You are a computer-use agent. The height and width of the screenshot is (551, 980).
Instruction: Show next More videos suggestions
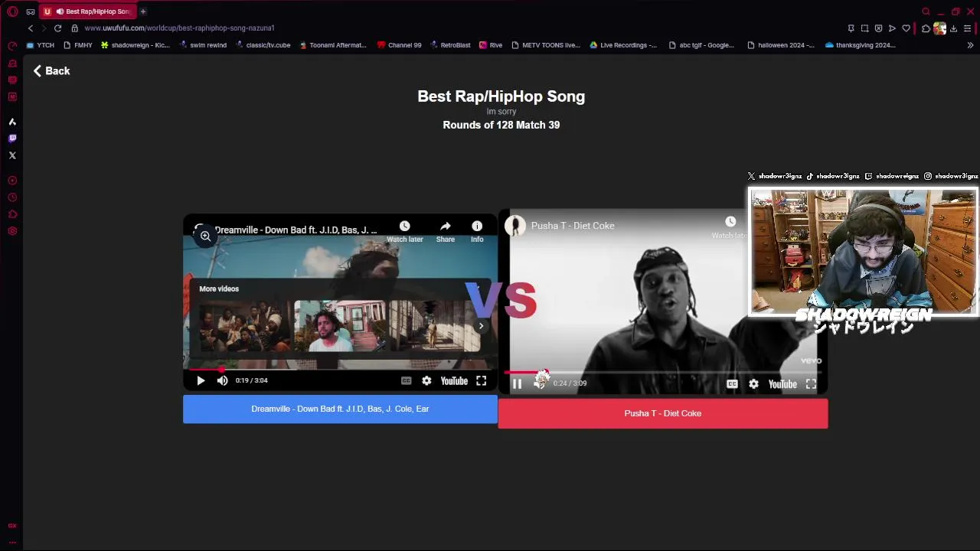481,326
